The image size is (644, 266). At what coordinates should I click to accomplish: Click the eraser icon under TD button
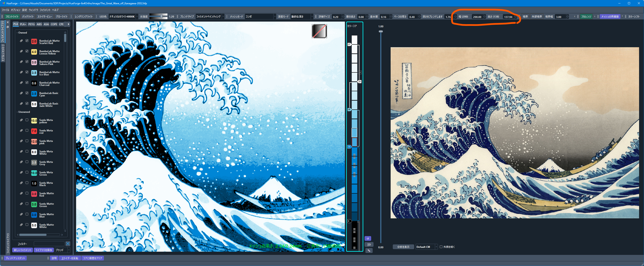tap(369, 251)
